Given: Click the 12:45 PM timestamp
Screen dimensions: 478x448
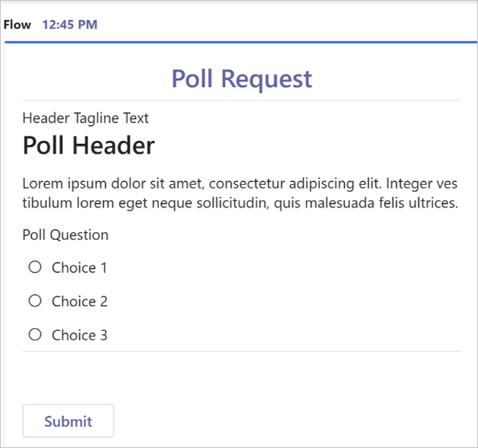Looking at the screenshot, I should [69, 25].
